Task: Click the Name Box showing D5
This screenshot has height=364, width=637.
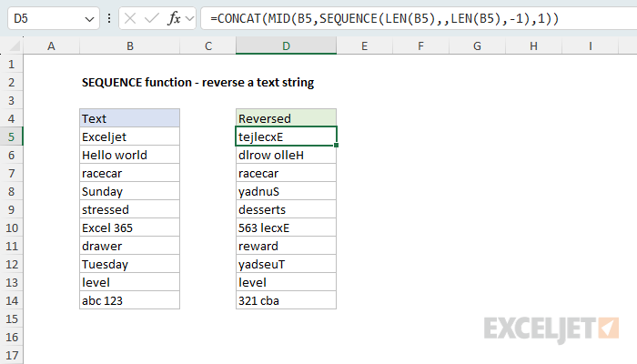Action: pyautogui.click(x=54, y=18)
